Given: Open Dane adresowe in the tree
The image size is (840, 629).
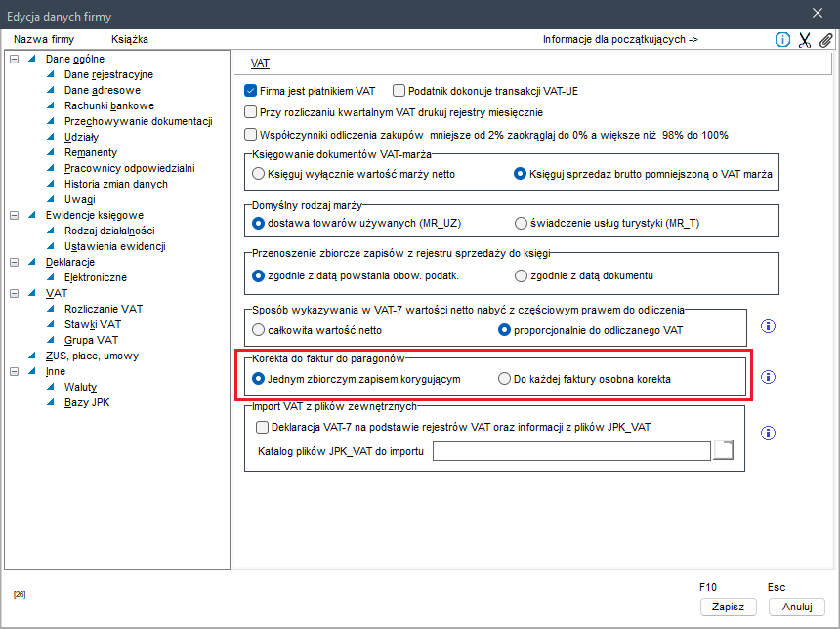Looking at the screenshot, I should 103,90.
